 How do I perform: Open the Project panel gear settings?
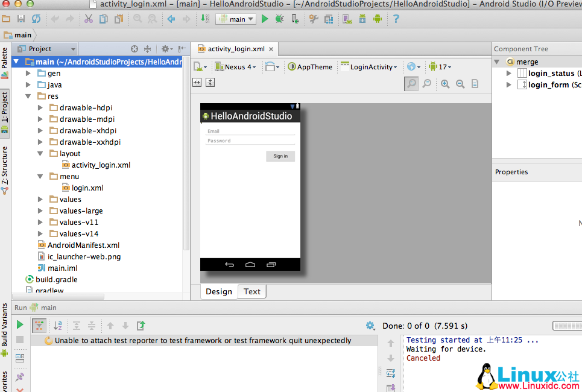pyautogui.click(x=166, y=49)
